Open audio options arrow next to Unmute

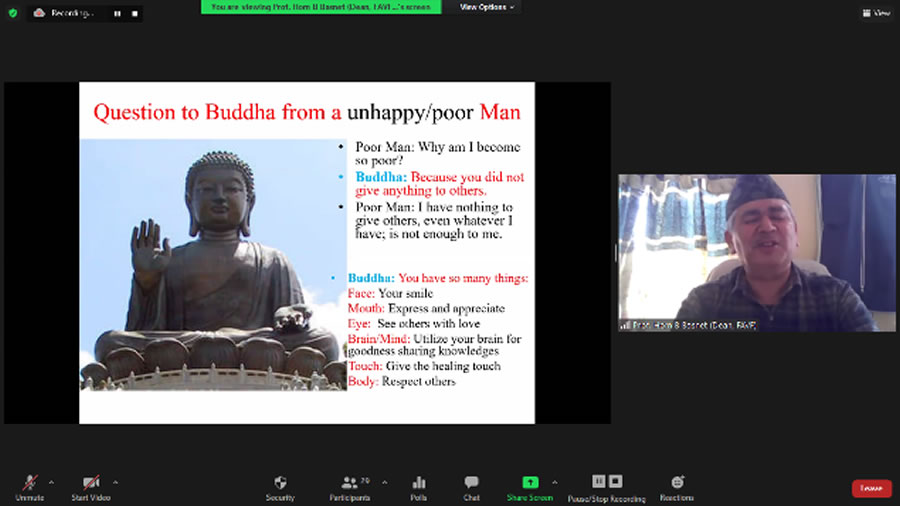pyautogui.click(x=52, y=482)
